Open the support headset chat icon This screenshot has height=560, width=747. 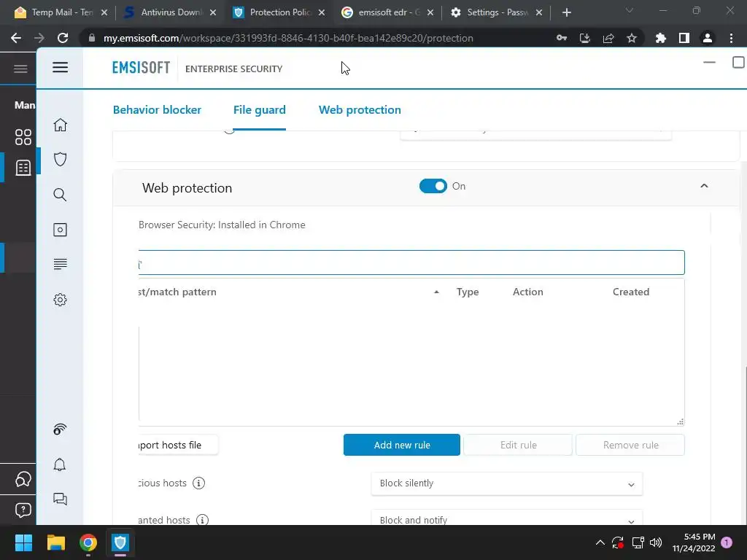[23, 479]
